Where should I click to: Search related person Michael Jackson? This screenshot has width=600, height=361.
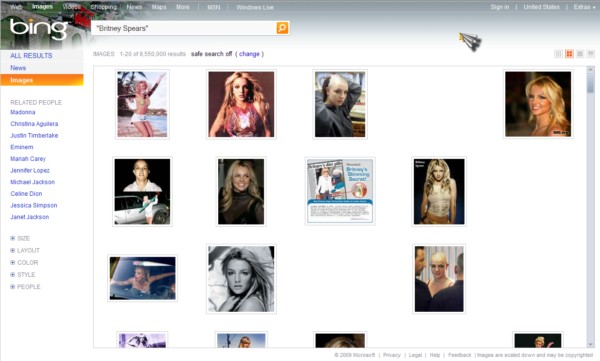pyautogui.click(x=33, y=182)
